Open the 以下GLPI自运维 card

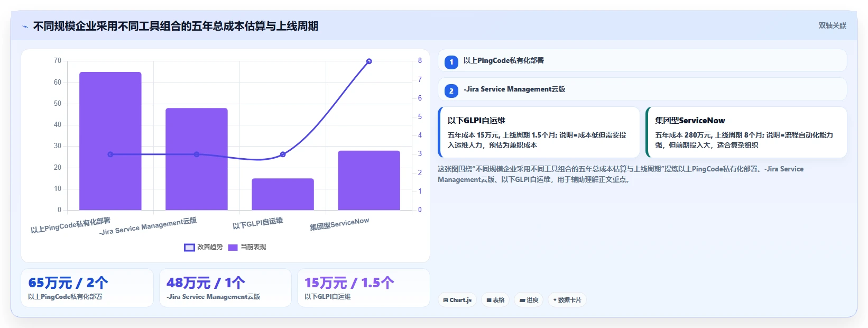coord(539,132)
